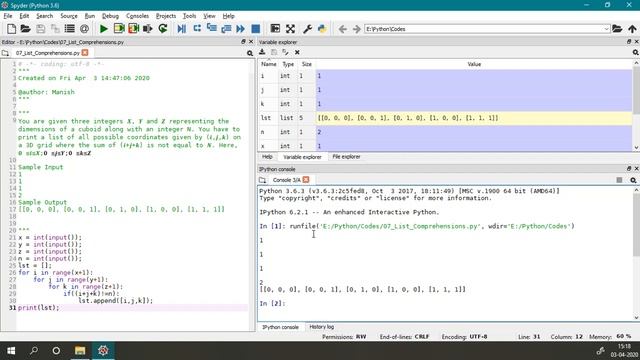Click the @ symbol toolbar icon

pos(84,29)
